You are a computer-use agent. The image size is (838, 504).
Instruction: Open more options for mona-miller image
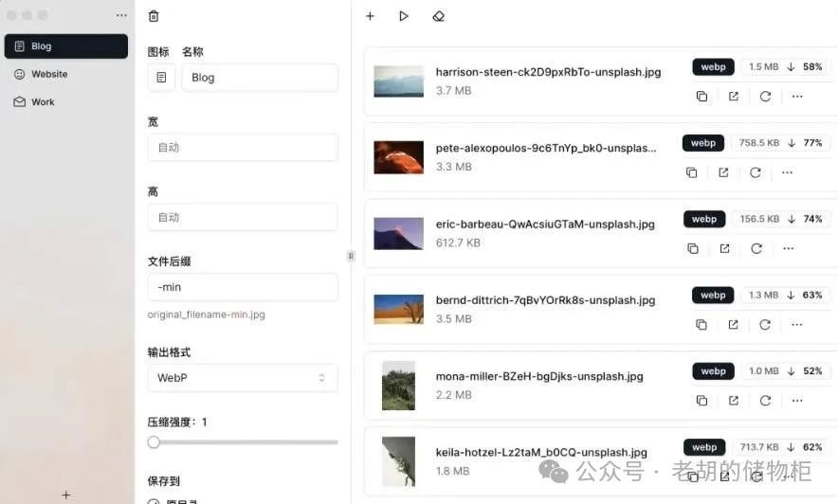tap(797, 401)
